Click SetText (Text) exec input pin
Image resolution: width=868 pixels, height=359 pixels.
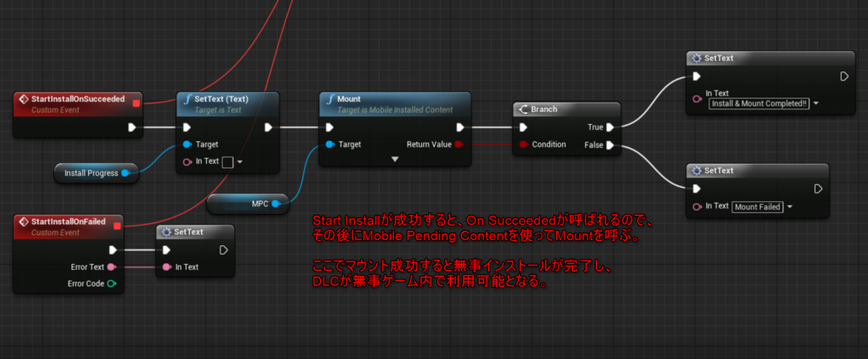click(x=186, y=127)
